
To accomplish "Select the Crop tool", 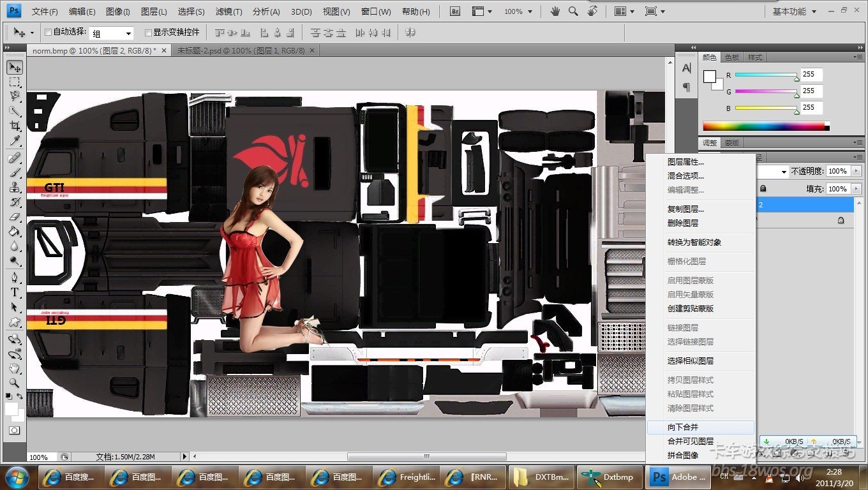I will [x=15, y=126].
